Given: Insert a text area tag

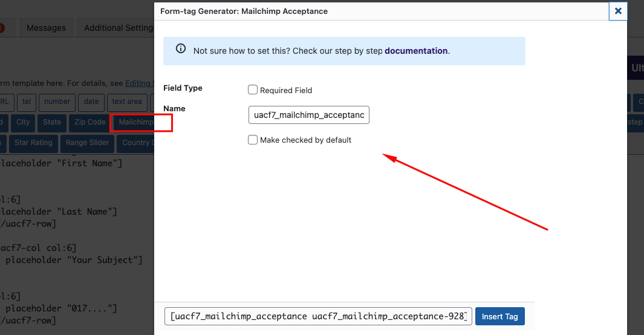Looking at the screenshot, I should click(x=127, y=102).
